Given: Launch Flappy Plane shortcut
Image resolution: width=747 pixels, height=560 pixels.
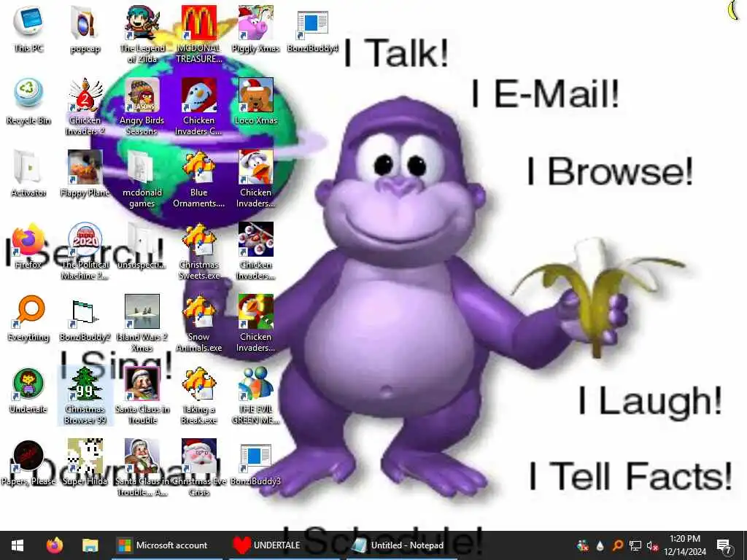Looking at the screenshot, I should point(85,174).
